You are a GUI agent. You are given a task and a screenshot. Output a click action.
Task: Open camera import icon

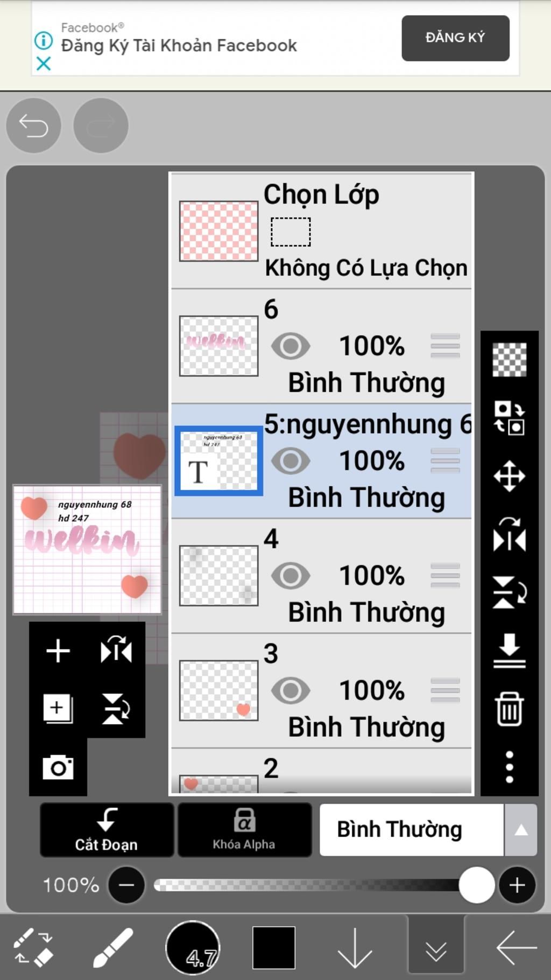(x=58, y=767)
